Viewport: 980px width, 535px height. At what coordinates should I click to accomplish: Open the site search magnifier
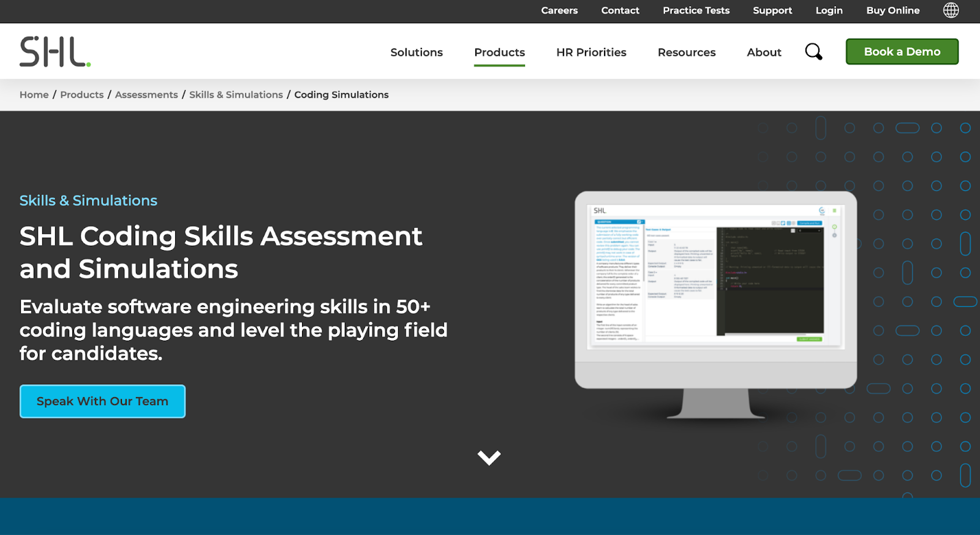click(813, 52)
